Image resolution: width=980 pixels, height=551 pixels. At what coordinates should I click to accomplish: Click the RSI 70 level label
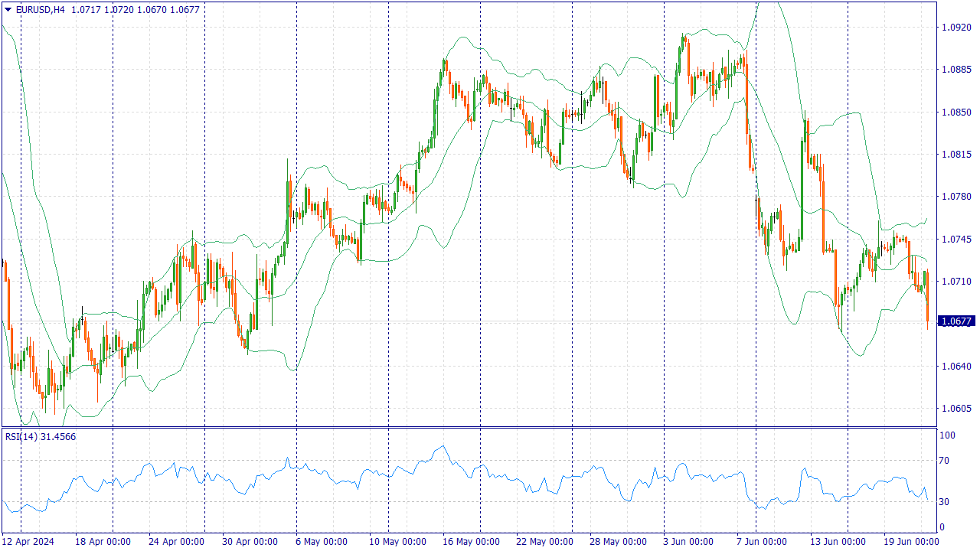click(x=947, y=461)
